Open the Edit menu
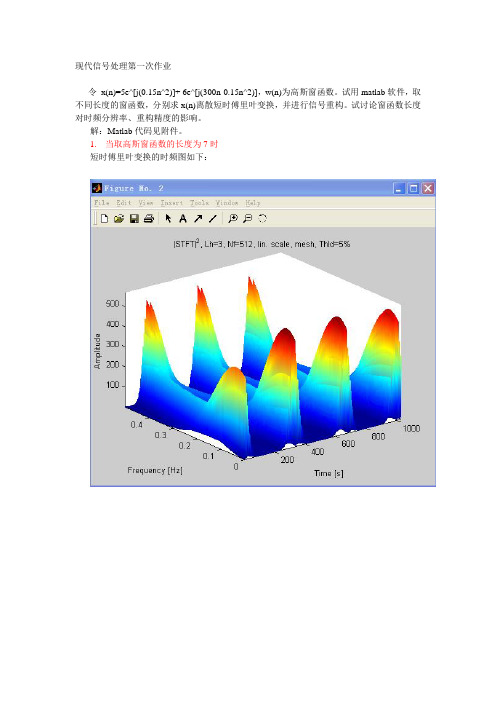The image size is (496, 702). click(124, 203)
